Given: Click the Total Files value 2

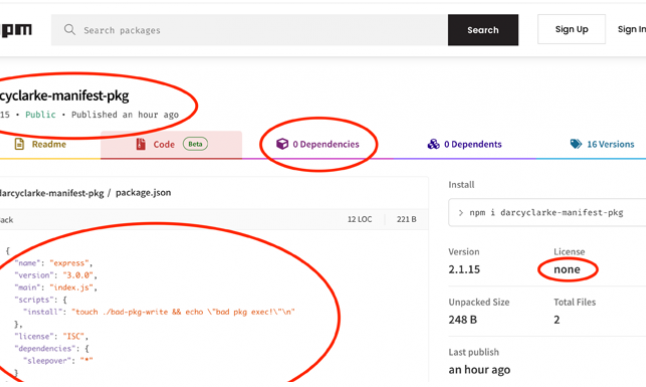Looking at the screenshot, I should click(x=557, y=320).
